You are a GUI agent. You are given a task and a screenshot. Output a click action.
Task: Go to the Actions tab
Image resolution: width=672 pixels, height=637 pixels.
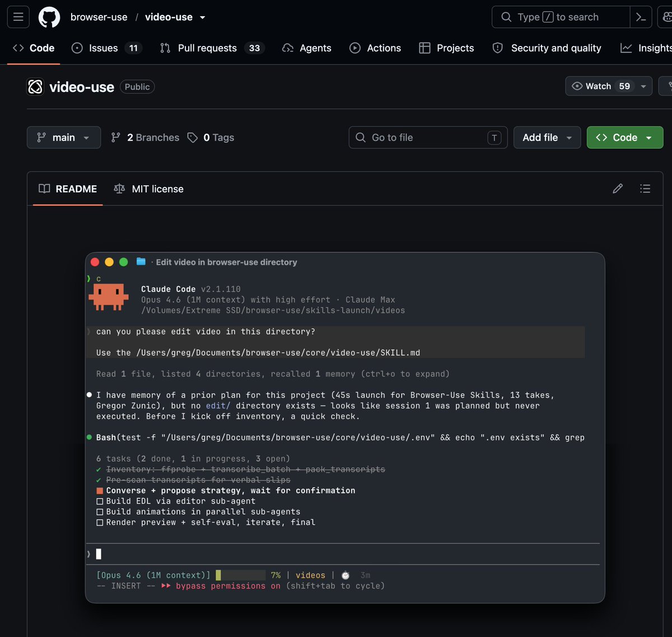(375, 48)
